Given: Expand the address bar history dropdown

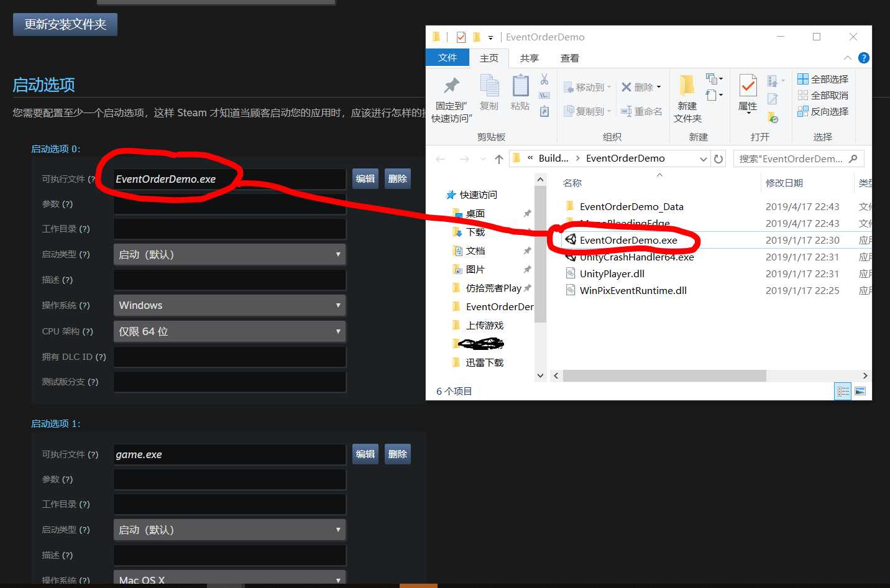Looking at the screenshot, I should pos(704,159).
